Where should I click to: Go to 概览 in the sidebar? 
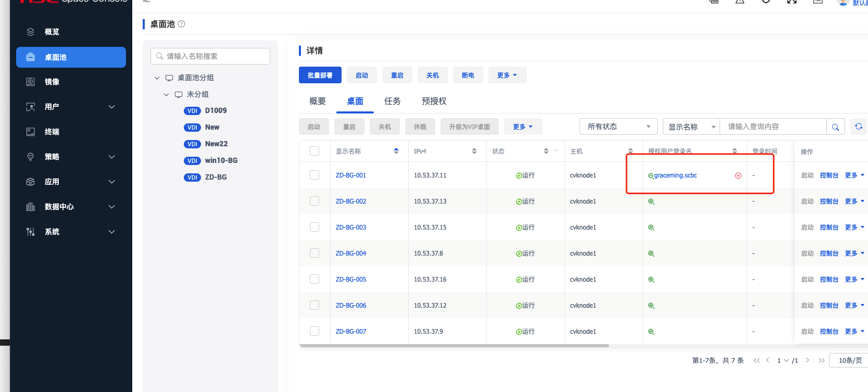tap(52, 32)
